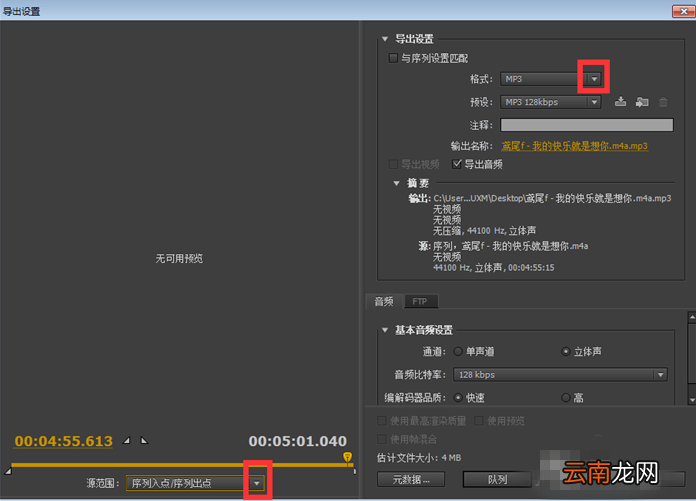
Task: Click the import preset icon
Action: (x=642, y=102)
